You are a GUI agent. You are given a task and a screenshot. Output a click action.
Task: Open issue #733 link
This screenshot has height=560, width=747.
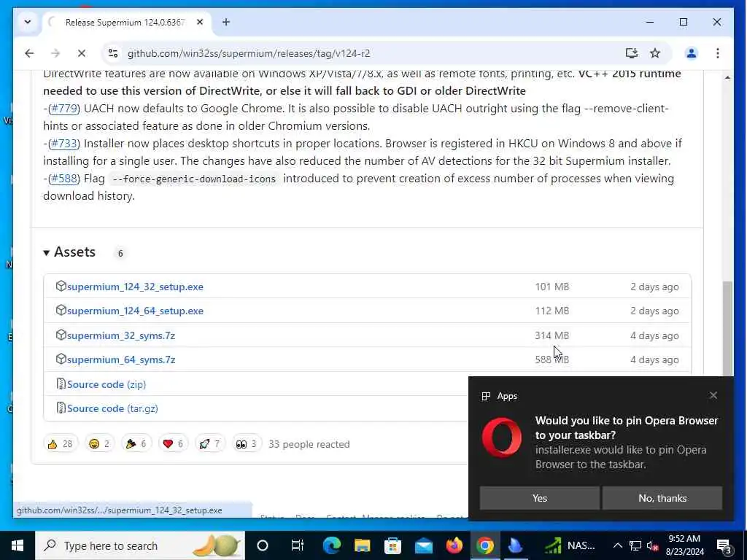pyautogui.click(x=64, y=144)
